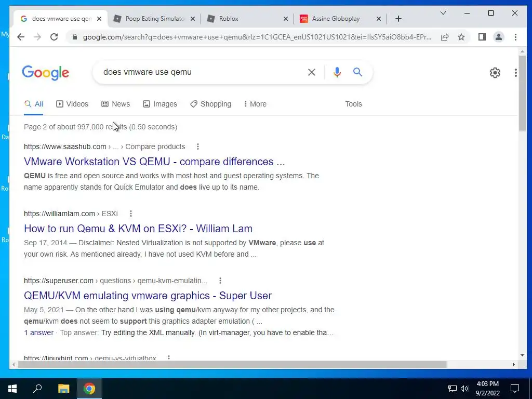532x399 pixels.
Task: Open a new tab with the plus button
Action: tap(398, 19)
